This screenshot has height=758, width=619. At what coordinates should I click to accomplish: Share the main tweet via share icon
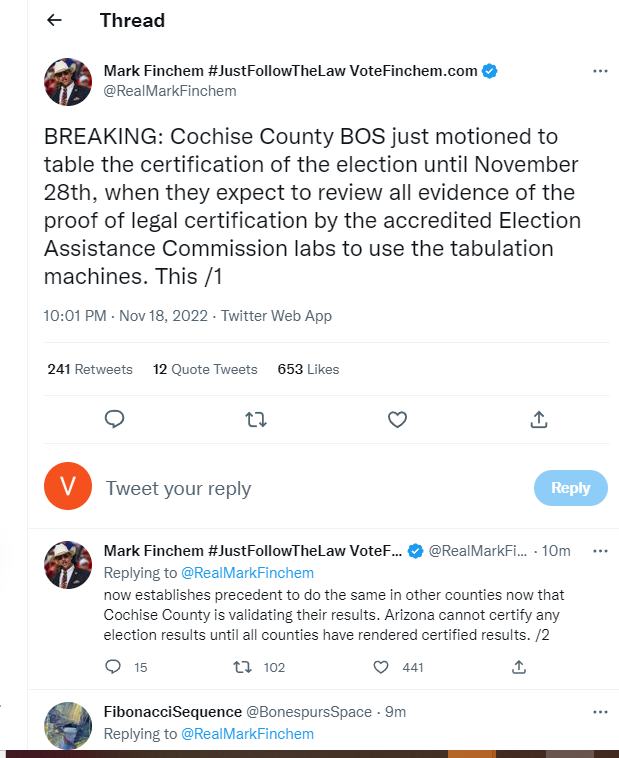[538, 419]
